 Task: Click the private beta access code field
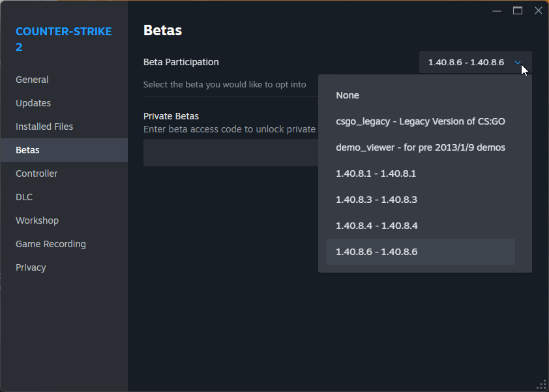point(230,153)
